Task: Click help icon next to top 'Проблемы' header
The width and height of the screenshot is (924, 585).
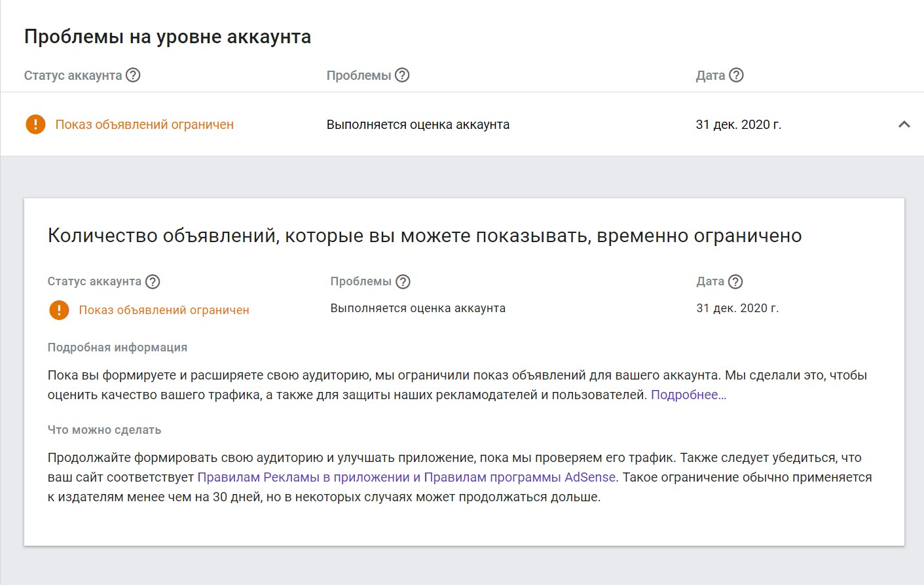Action: pos(402,75)
